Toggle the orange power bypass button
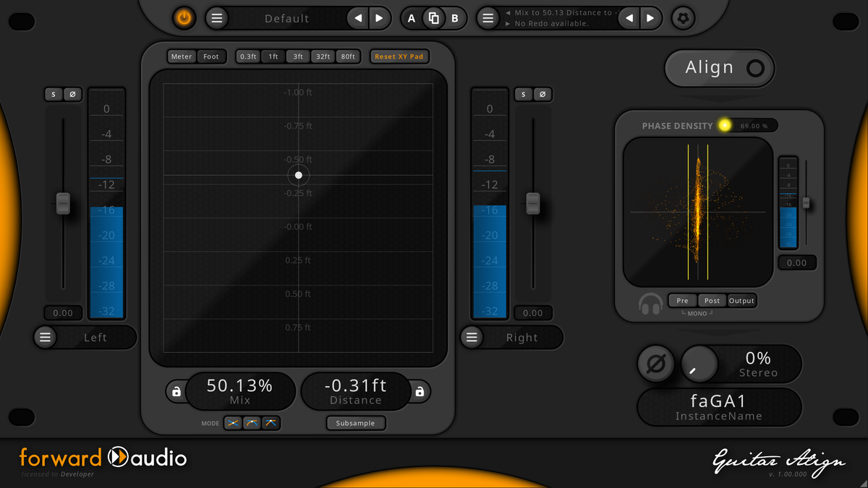This screenshot has width=868, height=488. 184,18
